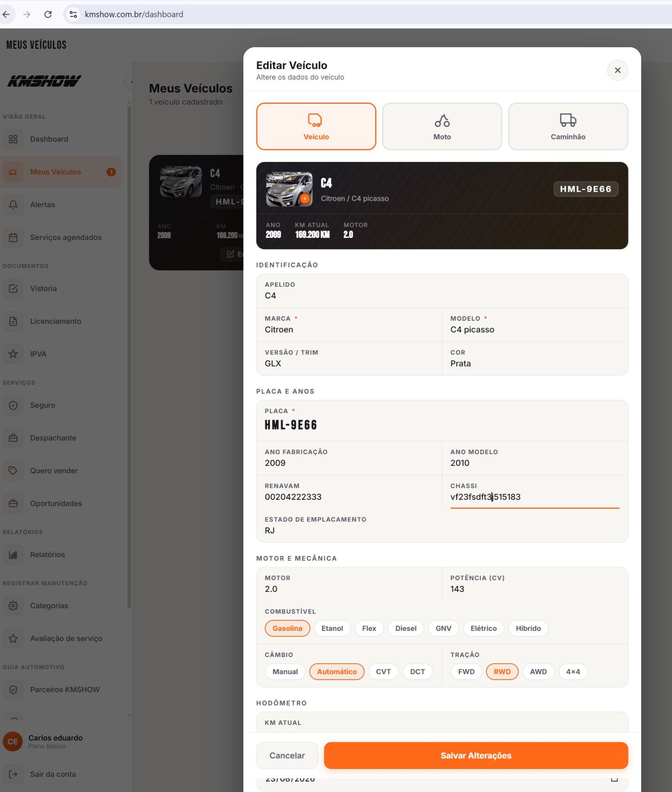Viewport: 672px width, 792px height.
Task: Click the Vistoria checklist icon
Action: [x=13, y=289]
